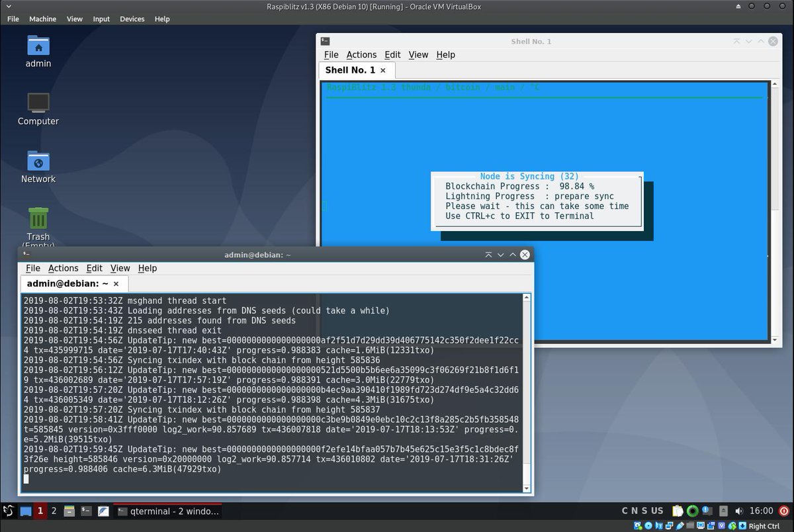Click the Blockchain Progress 98.84 % line
The width and height of the screenshot is (794, 532).
click(519, 187)
